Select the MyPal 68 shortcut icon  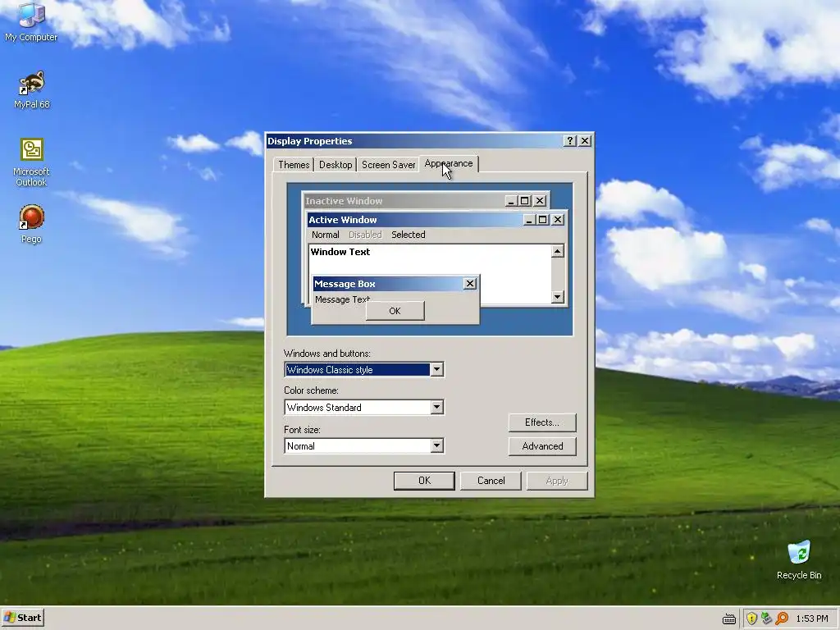tap(31, 89)
